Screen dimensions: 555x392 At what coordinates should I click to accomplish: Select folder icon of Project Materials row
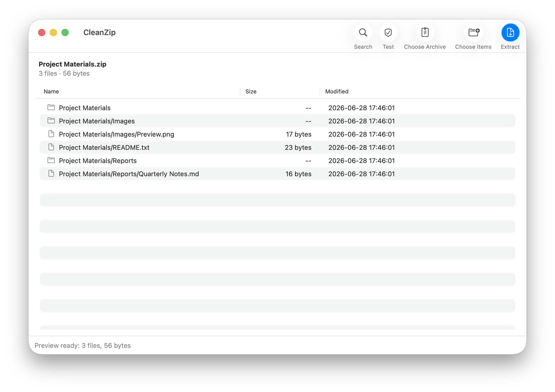pos(51,108)
